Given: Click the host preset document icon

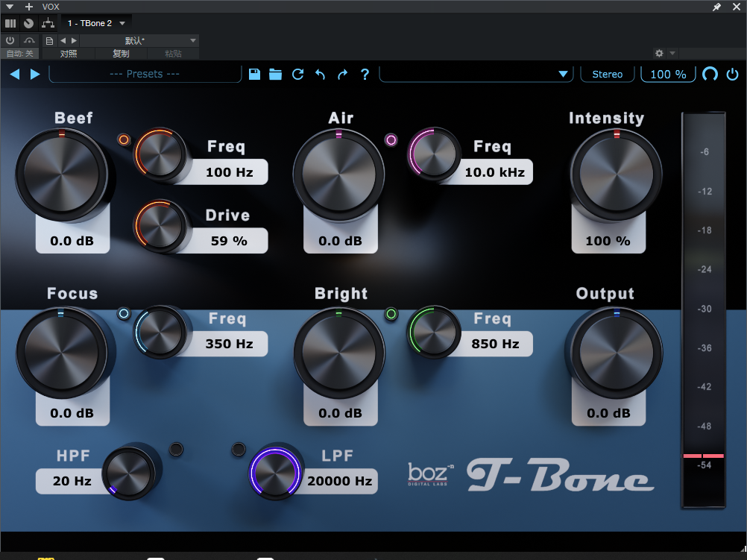Looking at the screenshot, I should (49, 41).
